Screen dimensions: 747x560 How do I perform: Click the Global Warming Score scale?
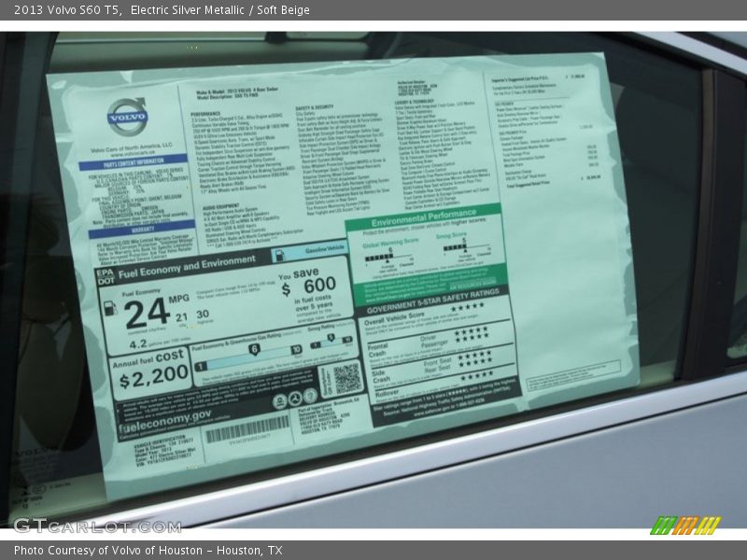coord(389,259)
